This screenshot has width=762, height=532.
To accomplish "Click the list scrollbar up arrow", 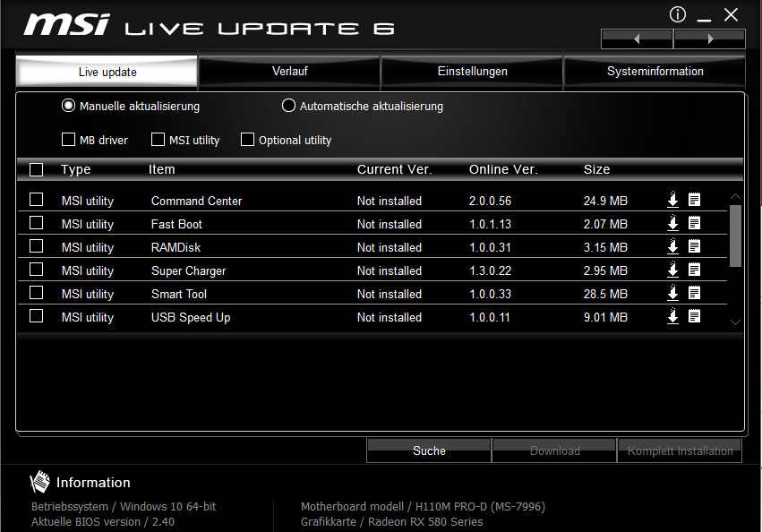I will [735, 196].
